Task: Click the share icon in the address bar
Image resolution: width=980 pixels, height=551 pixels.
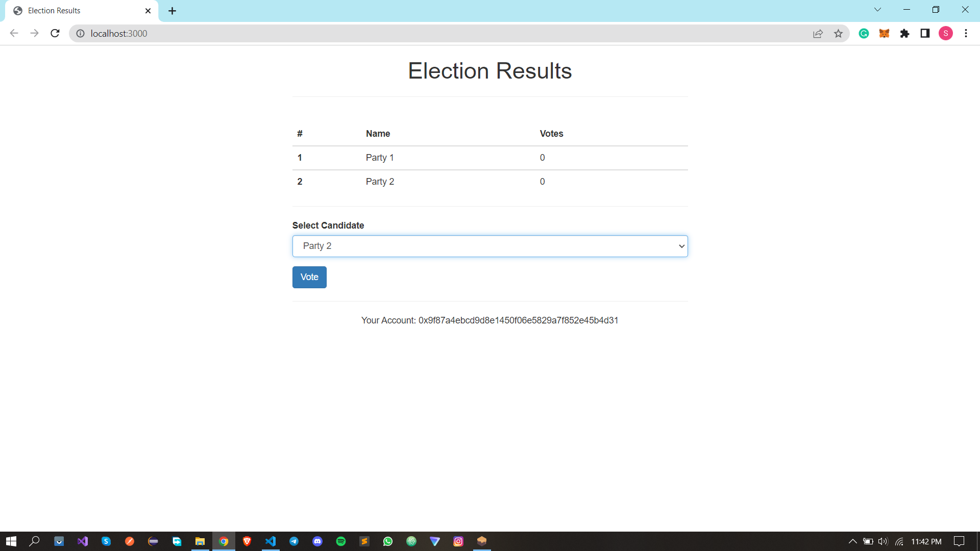Action: [x=818, y=33]
